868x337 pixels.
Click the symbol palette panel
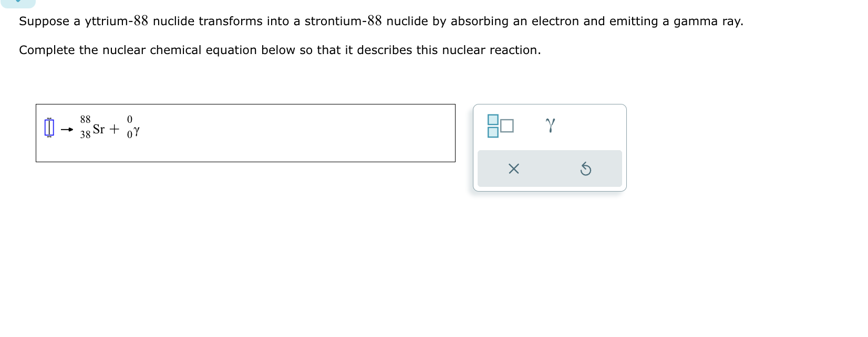click(550, 147)
